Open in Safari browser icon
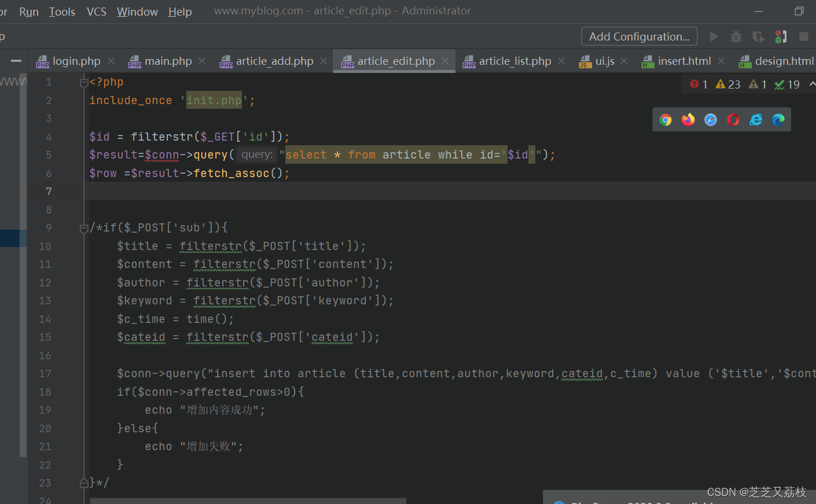Viewport: 816px width, 504px height. pyautogui.click(x=711, y=120)
